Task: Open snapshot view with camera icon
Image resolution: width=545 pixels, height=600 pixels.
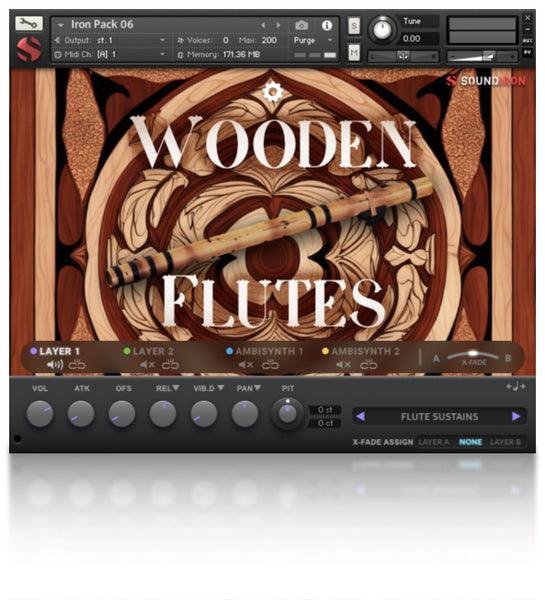Action: 302,25
